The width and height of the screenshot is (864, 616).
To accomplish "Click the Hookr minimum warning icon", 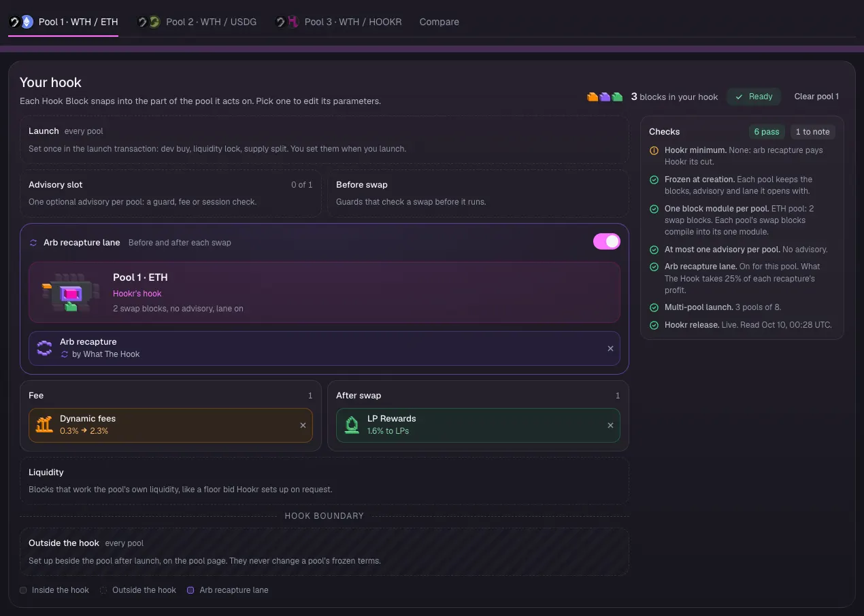I will click(654, 150).
